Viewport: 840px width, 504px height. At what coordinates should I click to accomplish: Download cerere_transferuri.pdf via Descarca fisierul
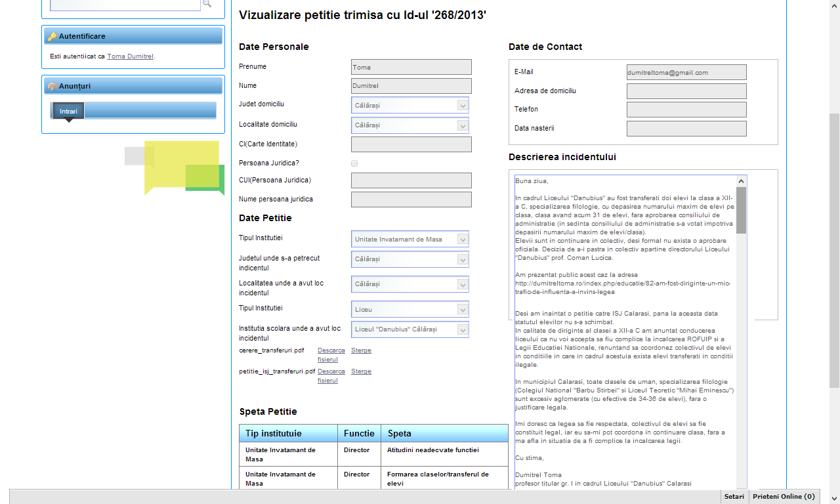[x=331, y=354]
